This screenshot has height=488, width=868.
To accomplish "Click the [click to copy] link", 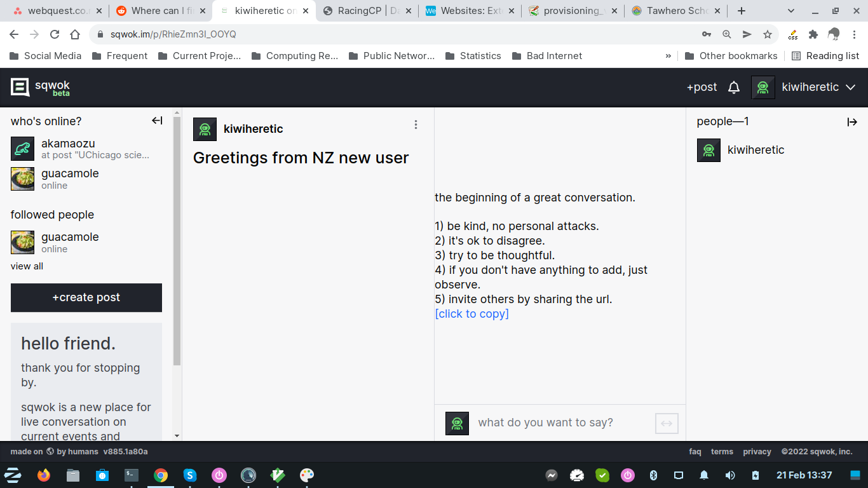I will [471, 314].
